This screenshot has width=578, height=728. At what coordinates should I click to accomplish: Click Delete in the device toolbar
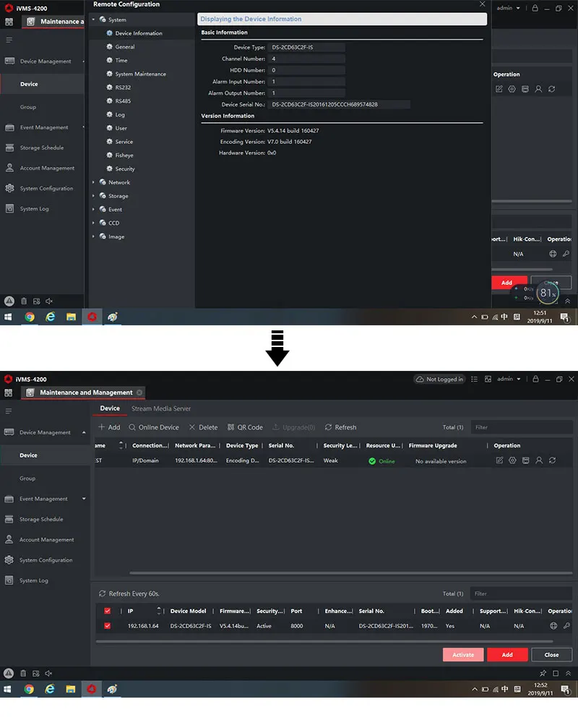point(203,427)
